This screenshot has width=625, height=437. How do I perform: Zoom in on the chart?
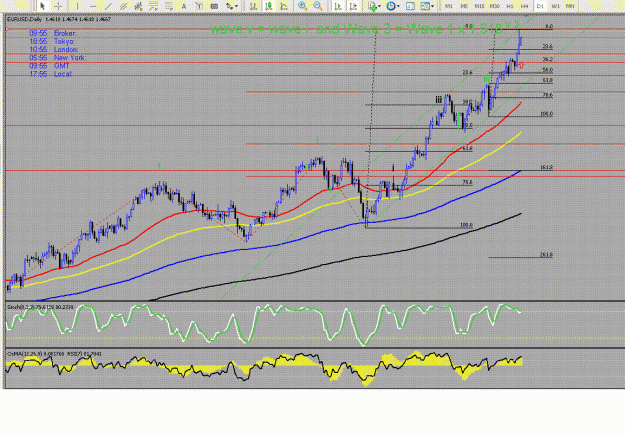pos(303,6)
